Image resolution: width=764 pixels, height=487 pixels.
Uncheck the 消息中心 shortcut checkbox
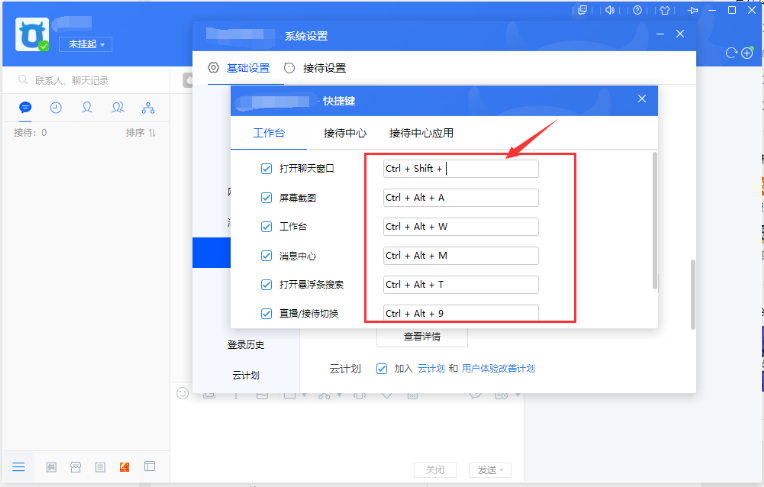pyautogui.click(x=267, y=255)
